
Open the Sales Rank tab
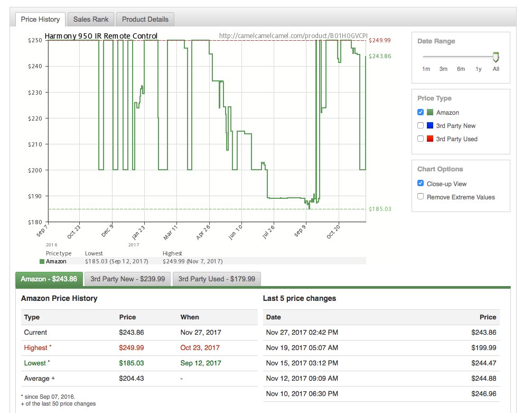pos(90,20)
